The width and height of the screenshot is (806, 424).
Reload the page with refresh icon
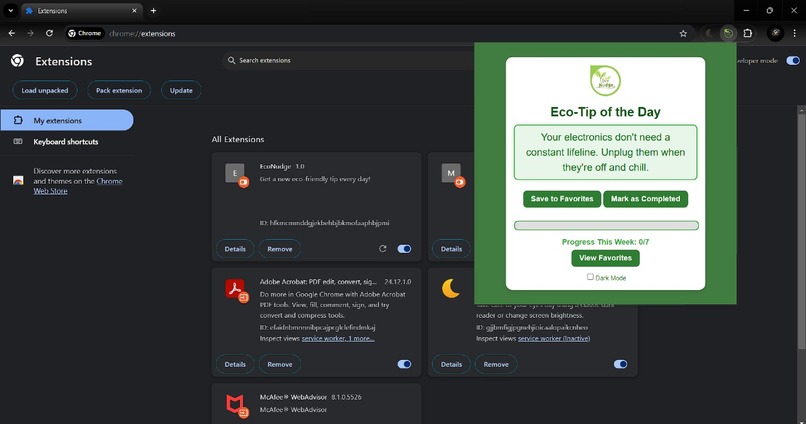coord(49,33)
